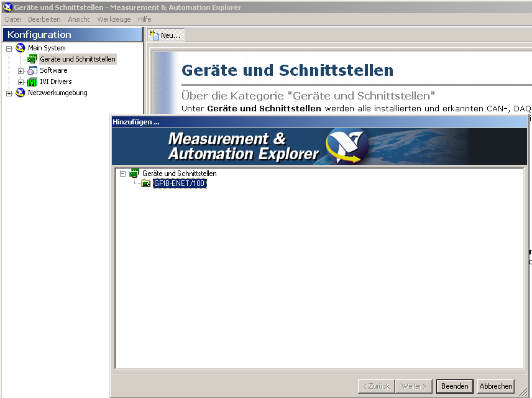
Task: Open the Werkzeuge menu
Action: point(114,19)
